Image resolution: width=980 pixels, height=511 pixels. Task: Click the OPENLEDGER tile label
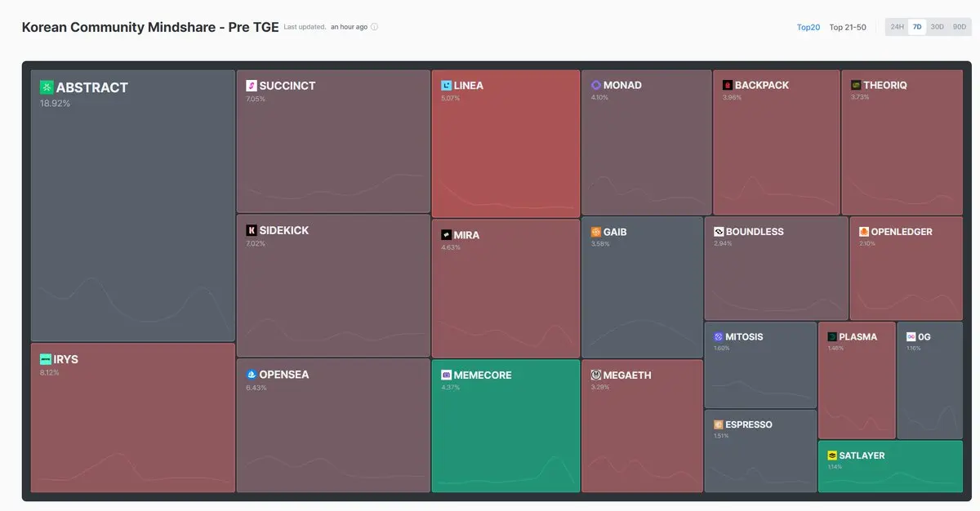(x=902, y=232)
